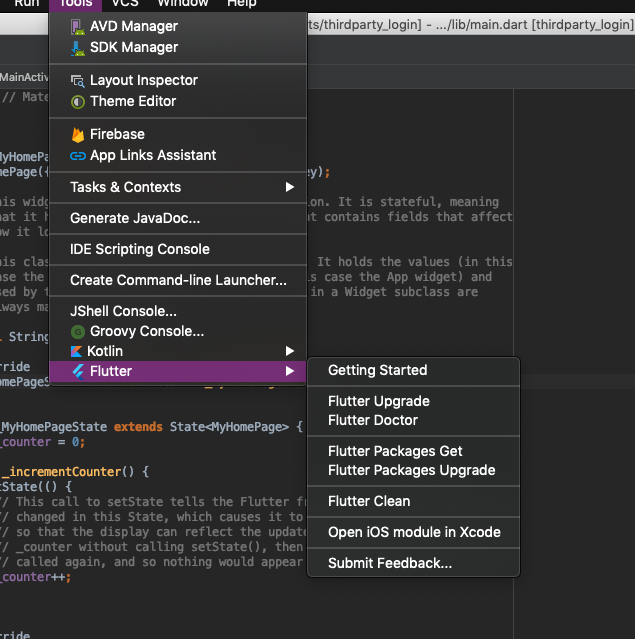Image resolution: width=635 pixels, height=639 pixels.
Task: Run Flutter Doctor from submenu
Action: coord(373,420)
